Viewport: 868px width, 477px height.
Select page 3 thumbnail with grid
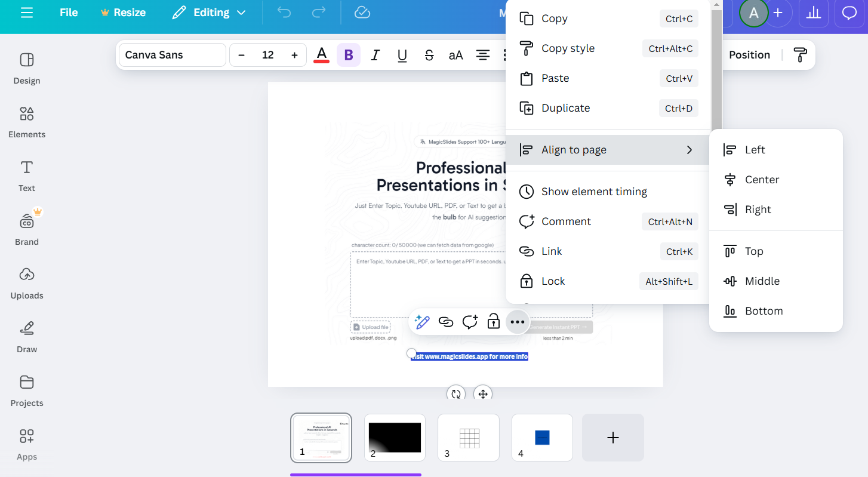469,438
